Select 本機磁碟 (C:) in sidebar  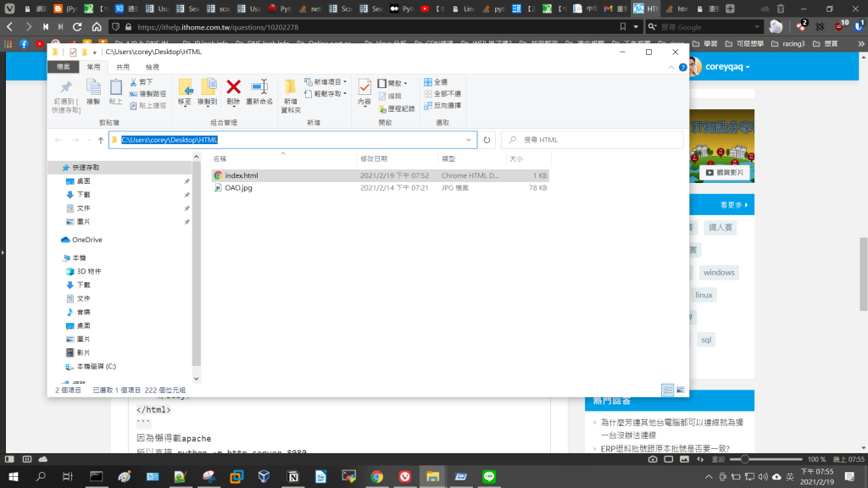tap(90, 366)
